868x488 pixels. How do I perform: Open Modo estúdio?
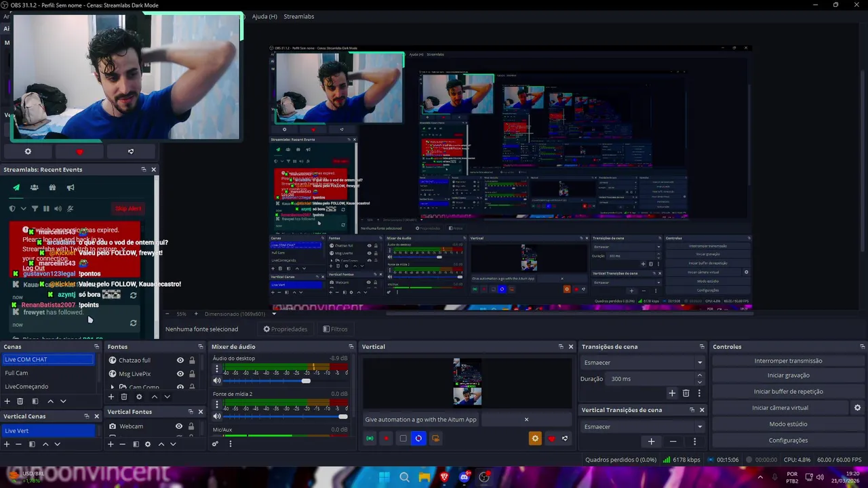788,424
